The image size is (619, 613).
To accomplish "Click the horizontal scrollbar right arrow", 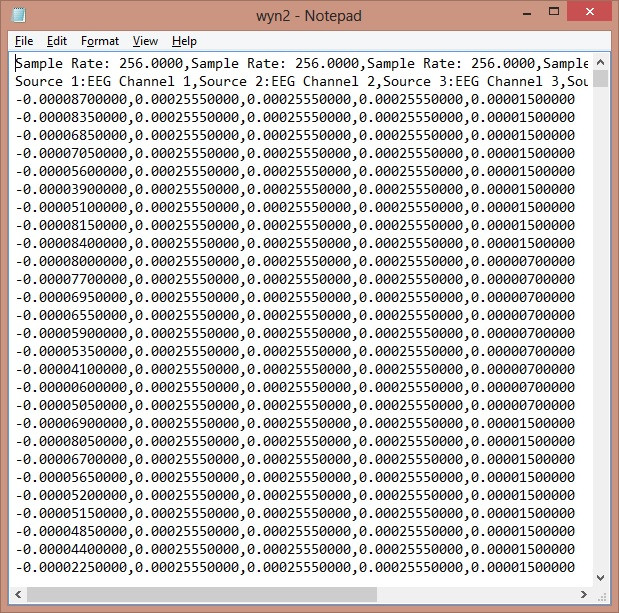I will click(584, 594).
